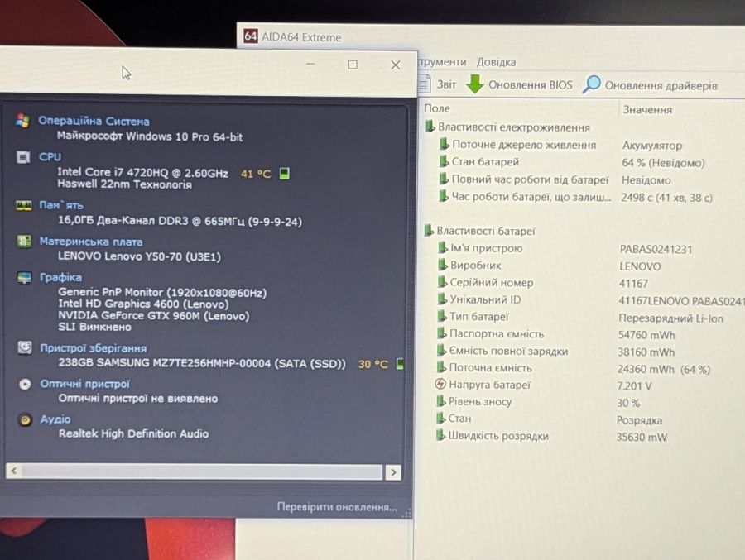Click the horizontal scrollbar left arrow

point(14,471)
